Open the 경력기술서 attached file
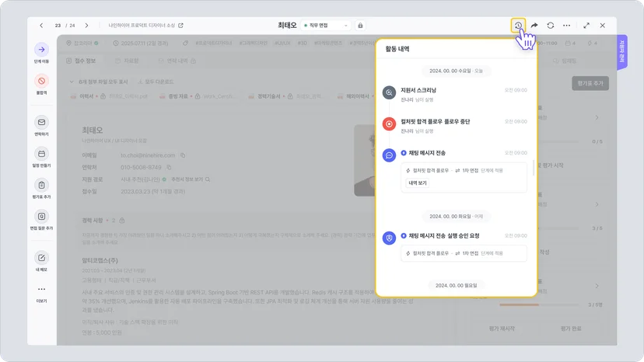 pos(285,96)
